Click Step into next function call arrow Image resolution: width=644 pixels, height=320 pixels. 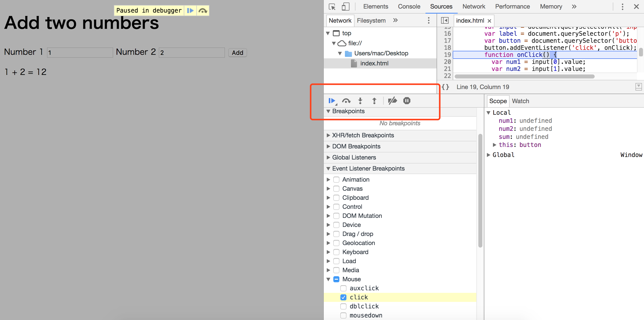[360, 101]
